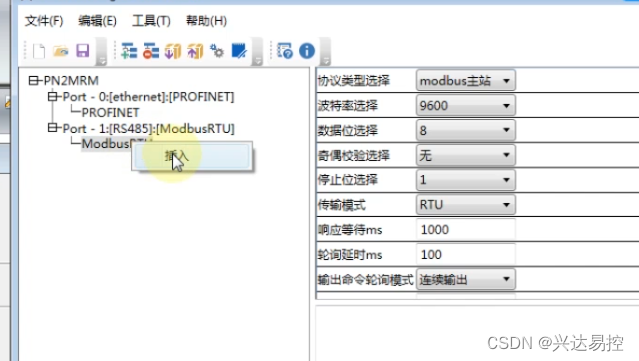This screenshot has height=361, width=639.
Task: Collapse the PN2MRM root tree node
Action: (x=33, y=80)
